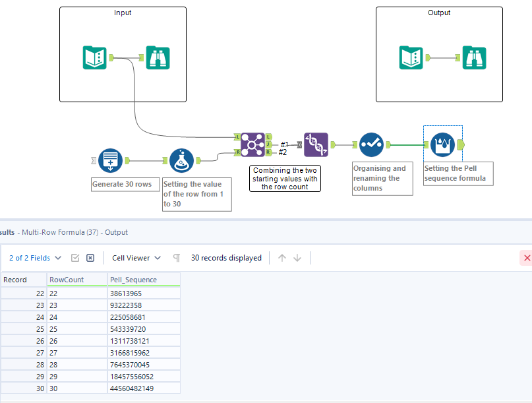Select the Union tool DNA icon
The height and width of the screenshot is (403, 532).
click(316, 144)
